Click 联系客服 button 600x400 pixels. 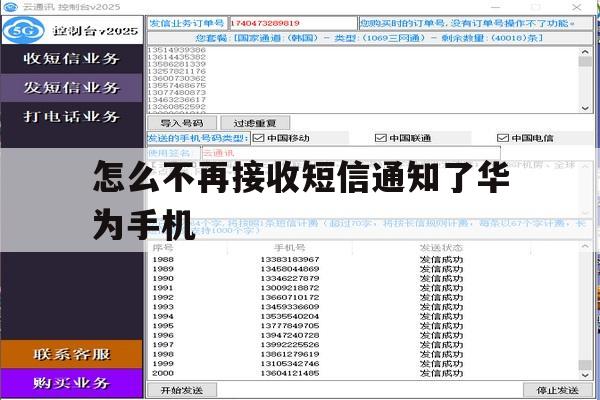[72, 354]
